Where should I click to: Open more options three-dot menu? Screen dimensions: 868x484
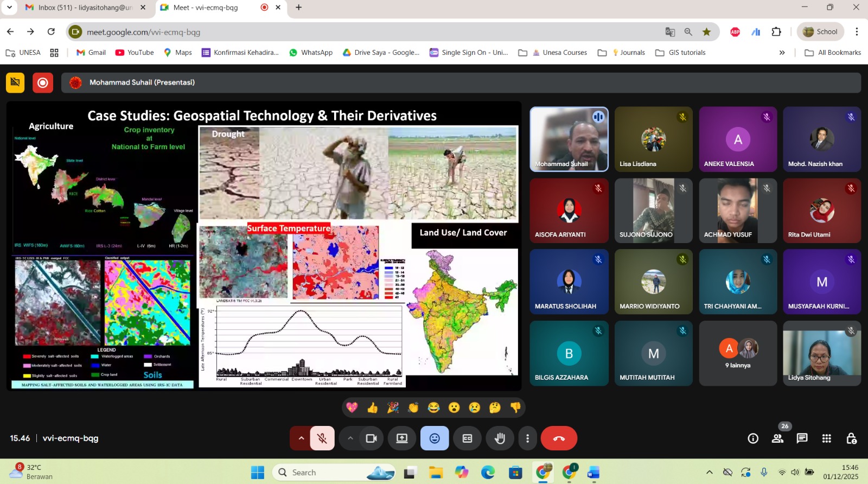point(527,438)
